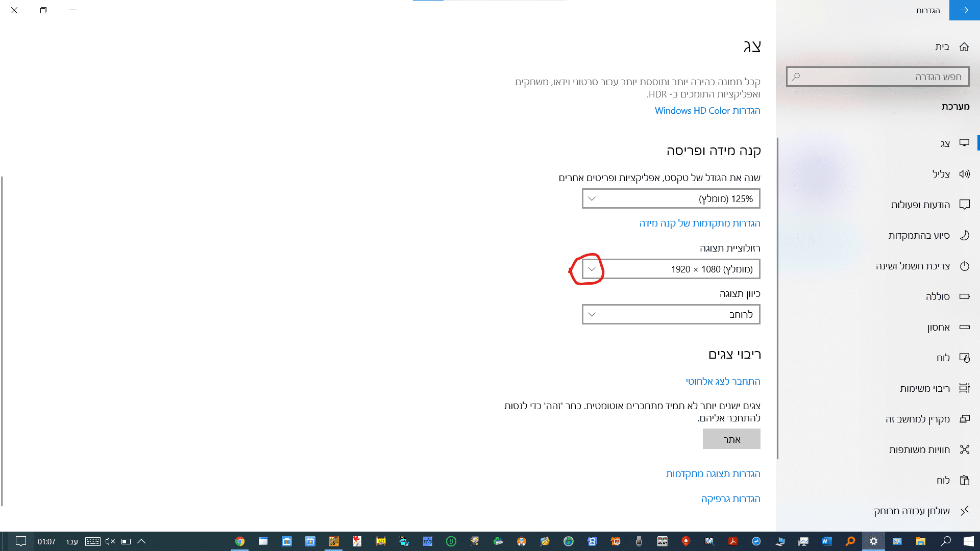The width and height of the screenshot is (980, 551).
Task: Click the Home (בית) icon in sidebar
Action: click(964, 47)
